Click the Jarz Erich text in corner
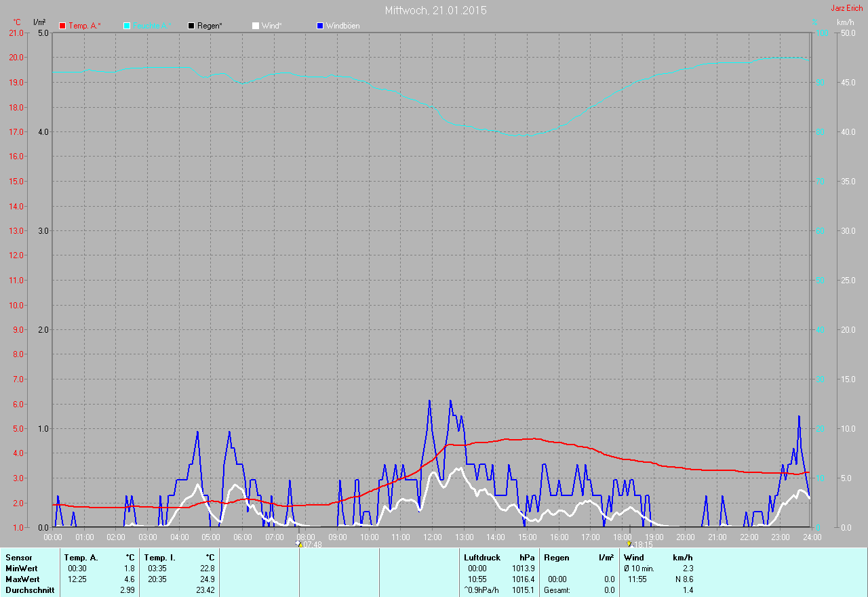868x597 pixels. (x=846, y=8)
